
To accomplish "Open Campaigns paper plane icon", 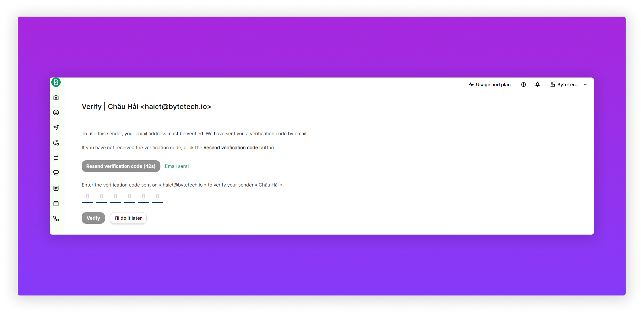I will tap(56, 128).
